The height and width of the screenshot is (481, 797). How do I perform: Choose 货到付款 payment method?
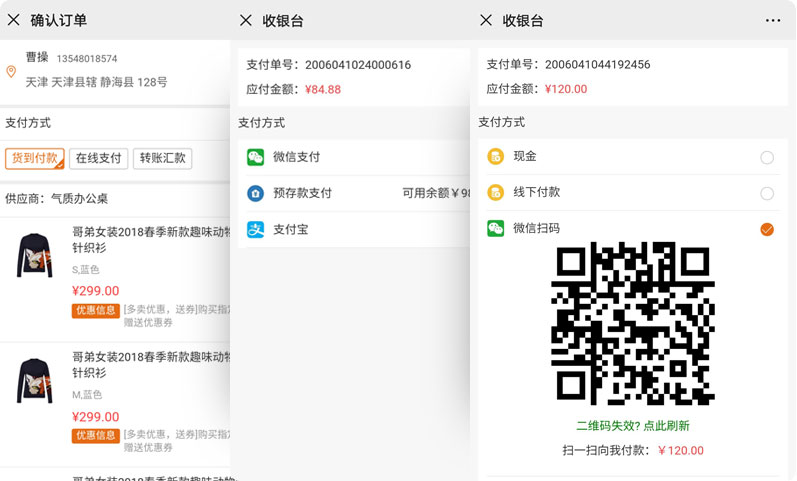tap(34, 158)
